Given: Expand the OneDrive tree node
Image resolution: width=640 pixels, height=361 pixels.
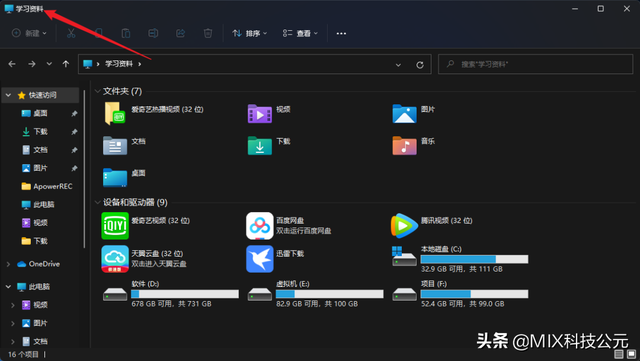Looking at the screenshot, I should (x=8, y=264).
